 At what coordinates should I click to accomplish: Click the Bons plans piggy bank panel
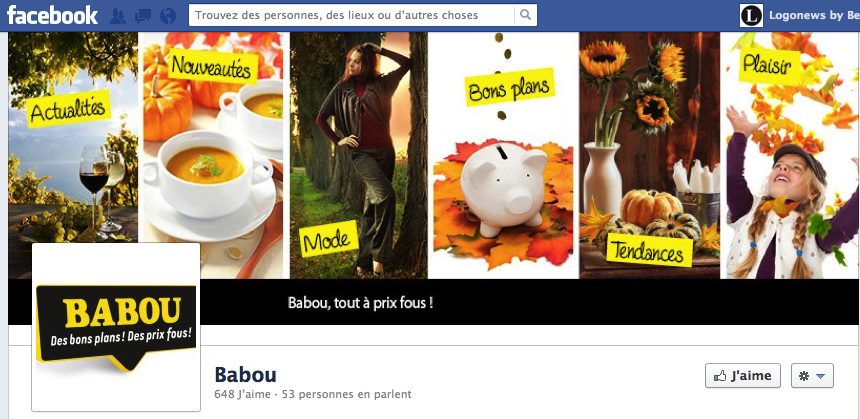point(503,155)
